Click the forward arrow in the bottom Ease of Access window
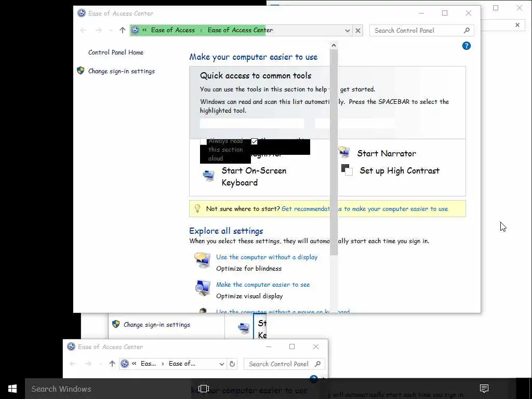Image resolution: width=532 pixels, height=399 pixels. [x=88, y=364]
